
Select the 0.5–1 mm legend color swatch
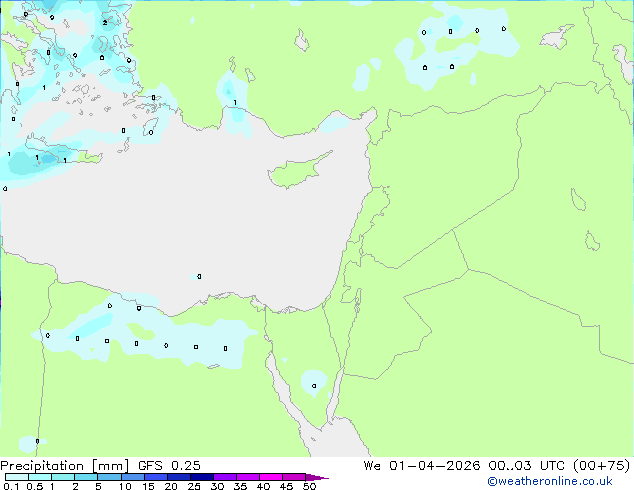coord(40,477)
